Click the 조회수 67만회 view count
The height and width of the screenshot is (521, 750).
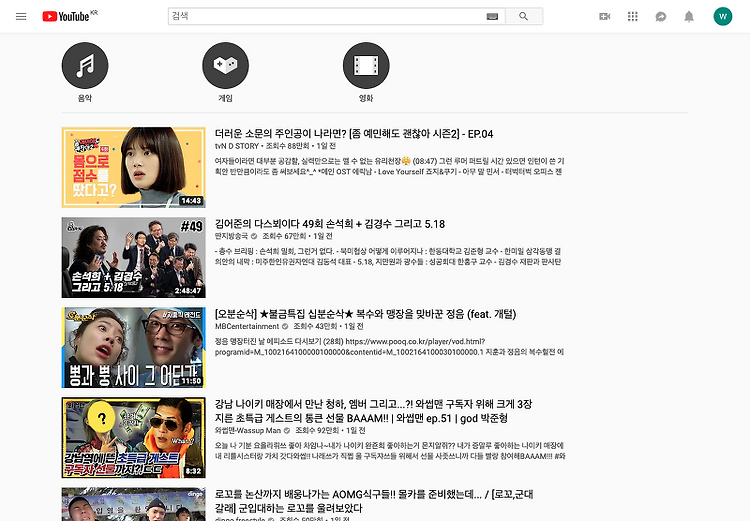point(284,236)
